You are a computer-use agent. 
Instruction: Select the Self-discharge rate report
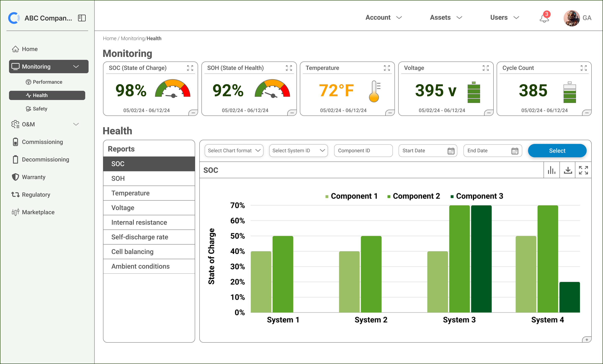pos(149,237)
